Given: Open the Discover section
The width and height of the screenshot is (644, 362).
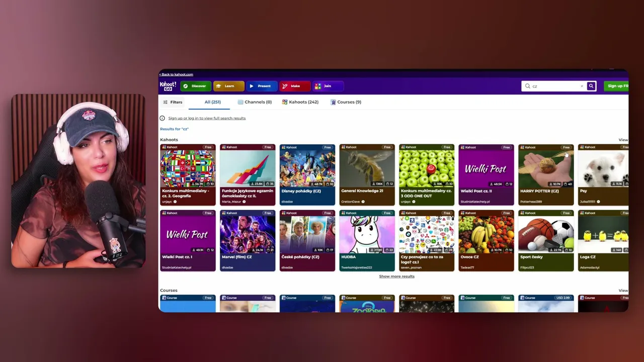Looking at the screenshot, I should 195,86.
